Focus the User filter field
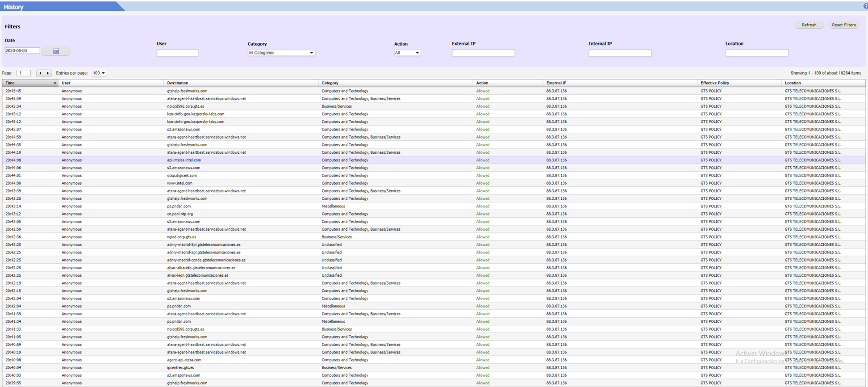 coord(178,53)
